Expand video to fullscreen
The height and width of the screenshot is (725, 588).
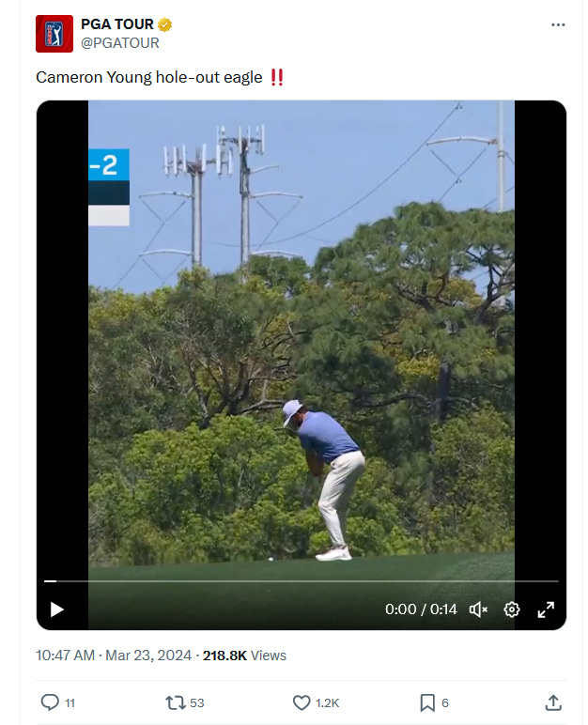(546, 609)
